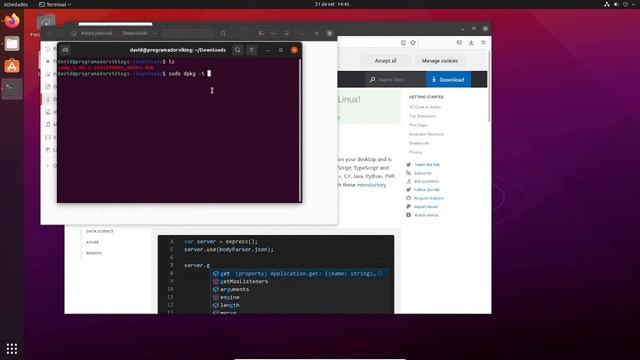Open Firefox from the Ubuntu dock

click(x=12, y=21)
